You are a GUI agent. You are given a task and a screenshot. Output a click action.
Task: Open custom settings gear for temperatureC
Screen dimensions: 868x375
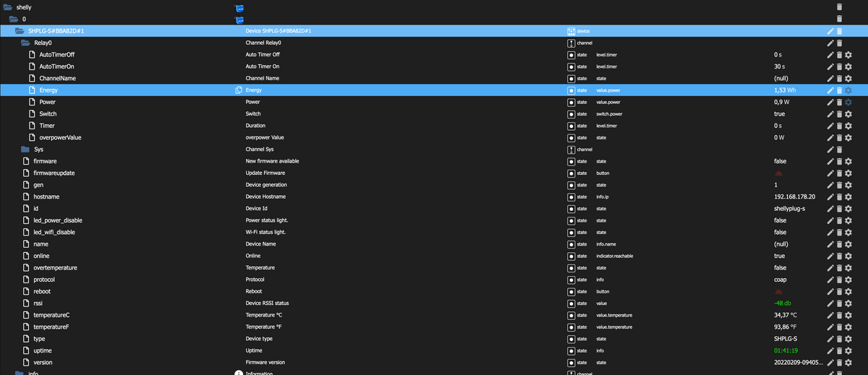coord(848,315)
